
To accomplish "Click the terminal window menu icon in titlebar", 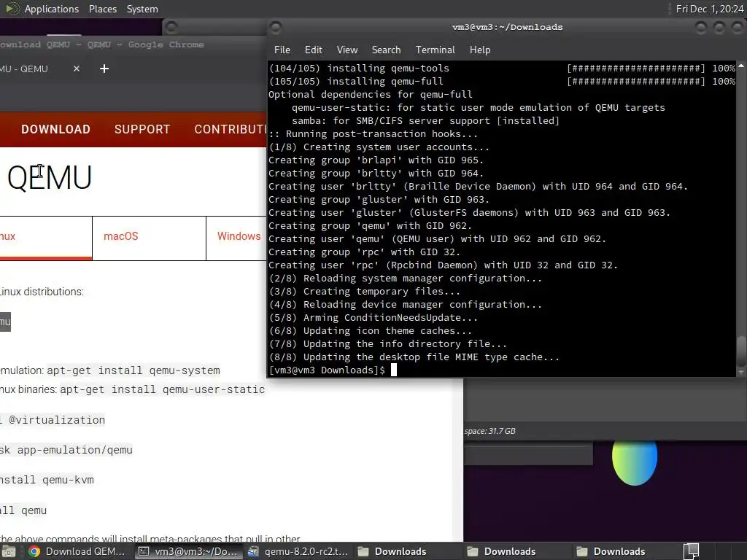I will pyautogui.click(x=275, y=28).
